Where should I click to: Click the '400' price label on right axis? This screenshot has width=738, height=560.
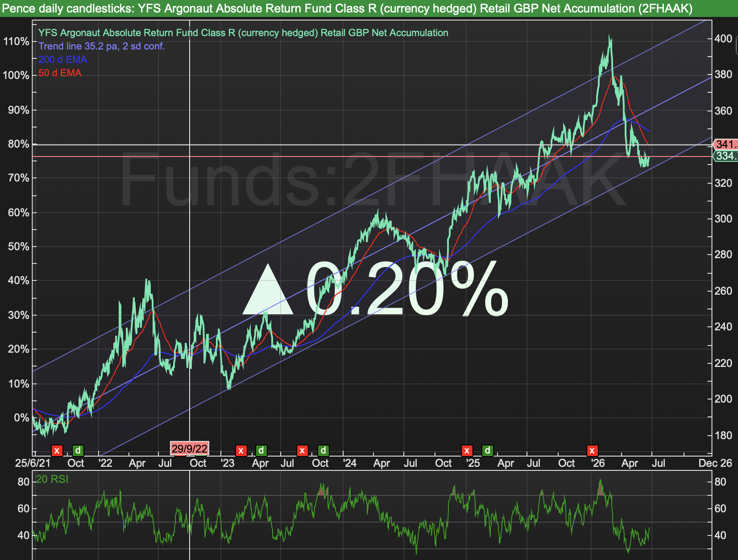click(723, 39)
